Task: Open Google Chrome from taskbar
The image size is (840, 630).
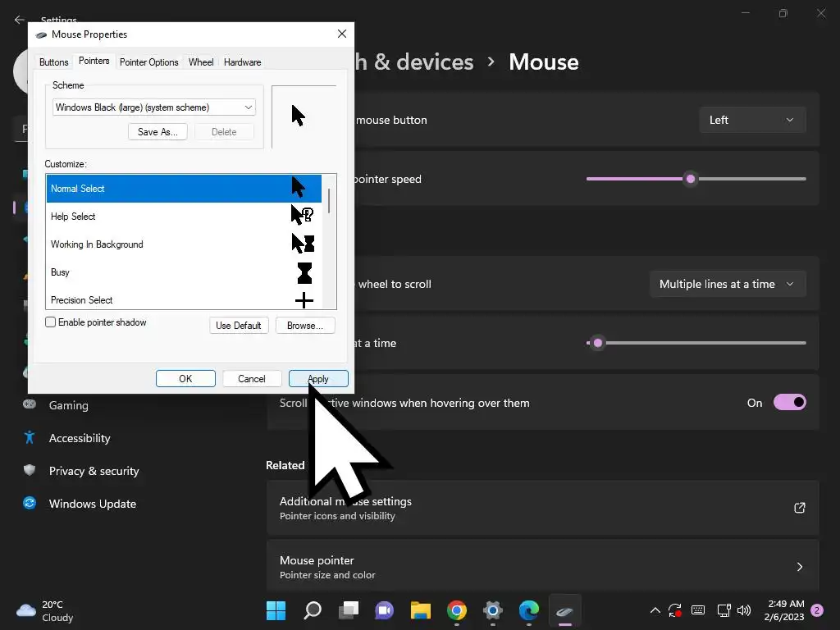Action: pos(456,610)
